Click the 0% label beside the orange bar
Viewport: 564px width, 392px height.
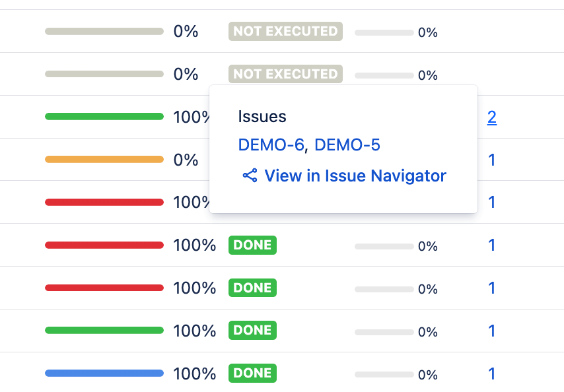coord(186,160)
